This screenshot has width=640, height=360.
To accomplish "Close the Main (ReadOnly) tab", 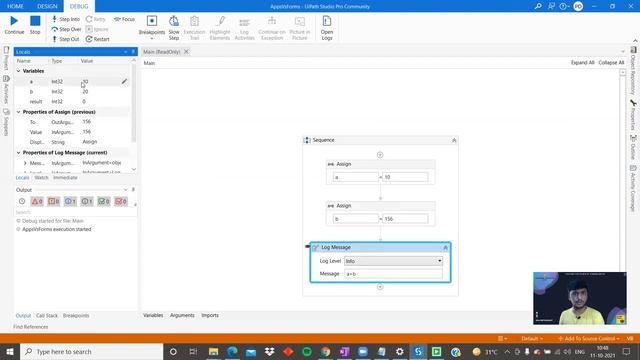I will pyautogui.click(x=186, y=51).
